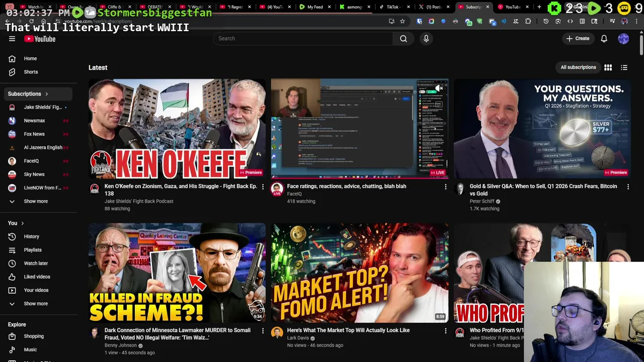Play Market Top FOMO Alert thumbnail
644x362 pixels.
coord(359,273)
